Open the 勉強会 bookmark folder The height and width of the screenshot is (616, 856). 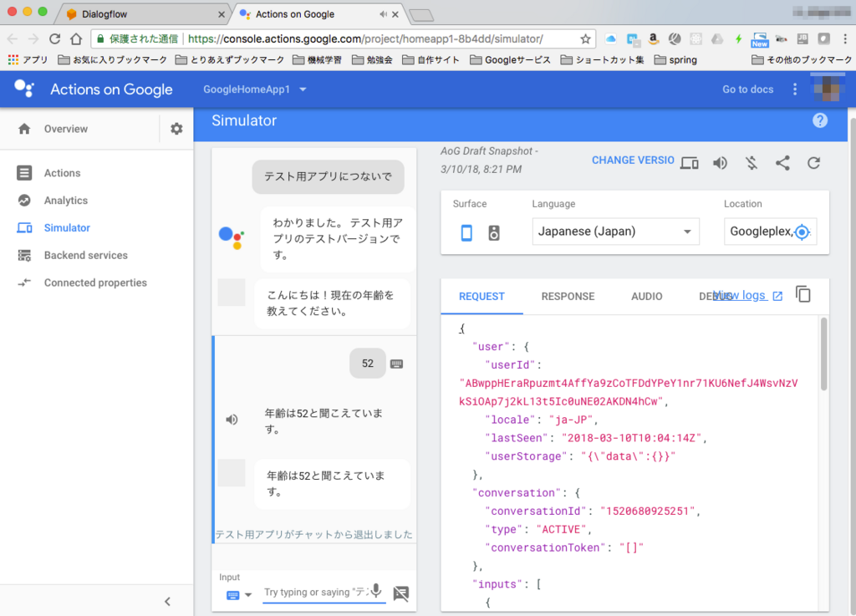pos(373,59)
